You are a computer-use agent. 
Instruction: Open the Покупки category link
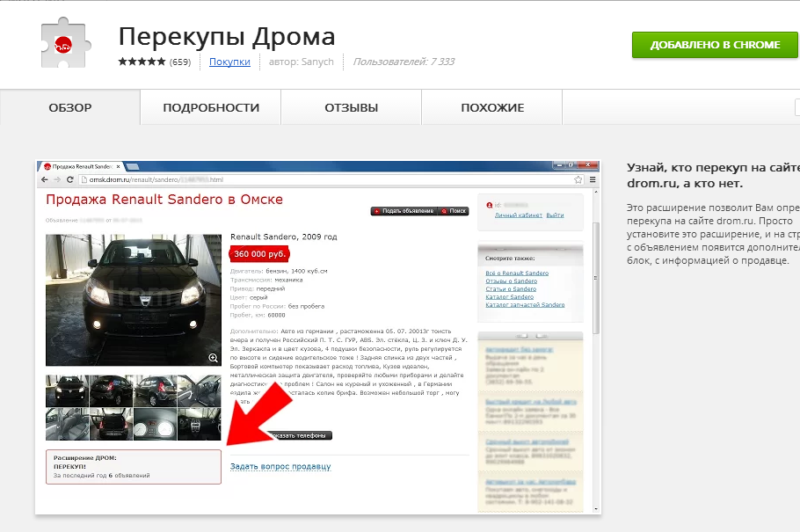(229, 62)
